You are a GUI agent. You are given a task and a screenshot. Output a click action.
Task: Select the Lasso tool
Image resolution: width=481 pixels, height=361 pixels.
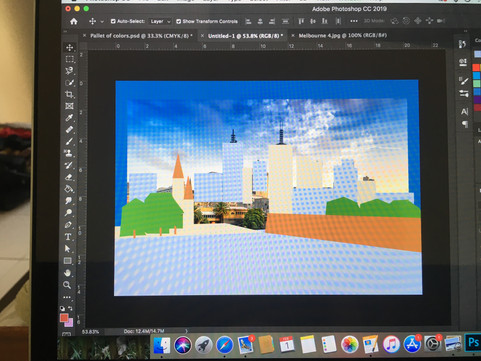click(x=69, y=71)
